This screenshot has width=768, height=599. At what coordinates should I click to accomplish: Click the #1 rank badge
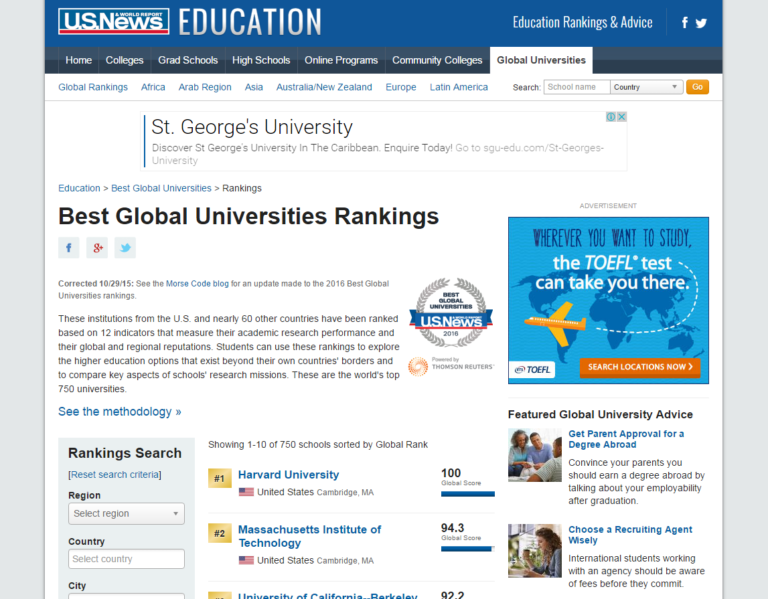pos(219,479)
